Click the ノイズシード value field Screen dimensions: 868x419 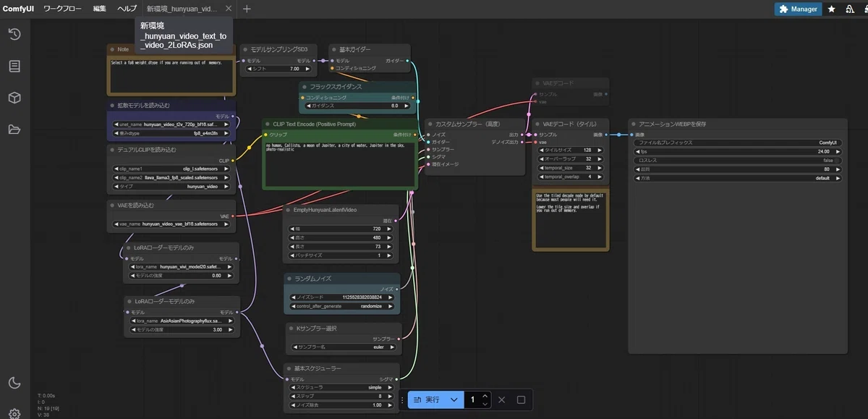[342, 297]
